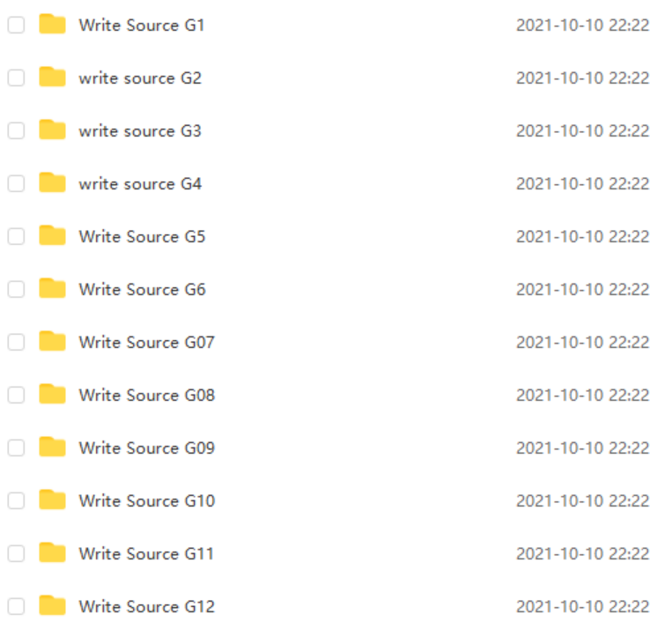Click the Write Source G5 folder icon
The height and width of the screenshot is (622, 672).
pyautogui.click(x=52, y=235)
